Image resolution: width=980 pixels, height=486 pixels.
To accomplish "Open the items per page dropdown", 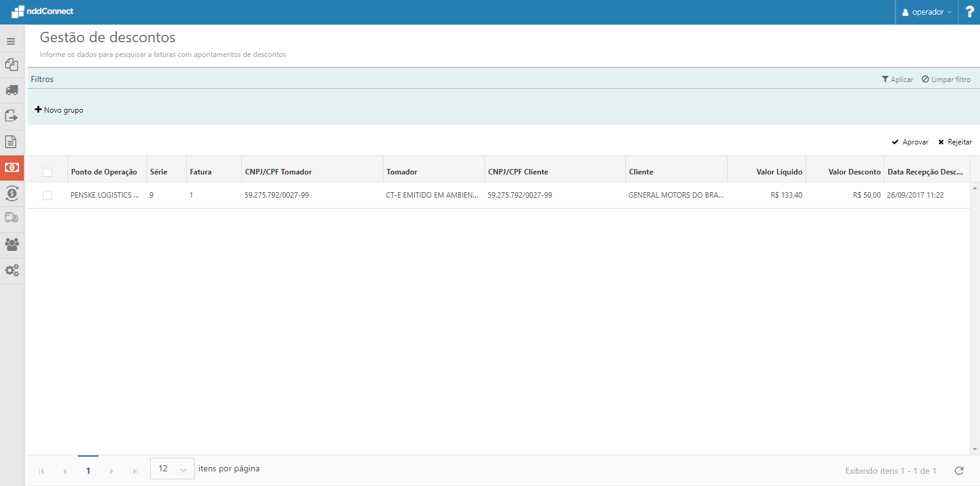I will [172, 469].
